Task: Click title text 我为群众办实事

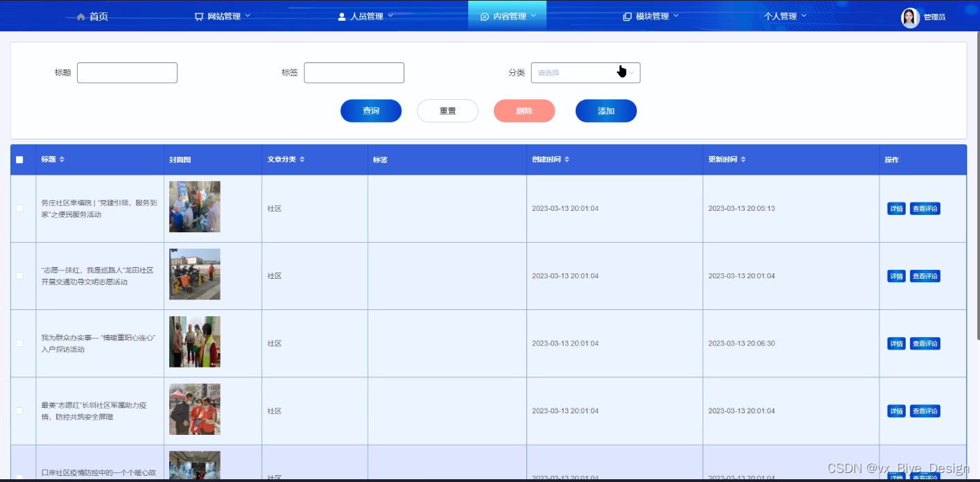Action: [98, 343]
